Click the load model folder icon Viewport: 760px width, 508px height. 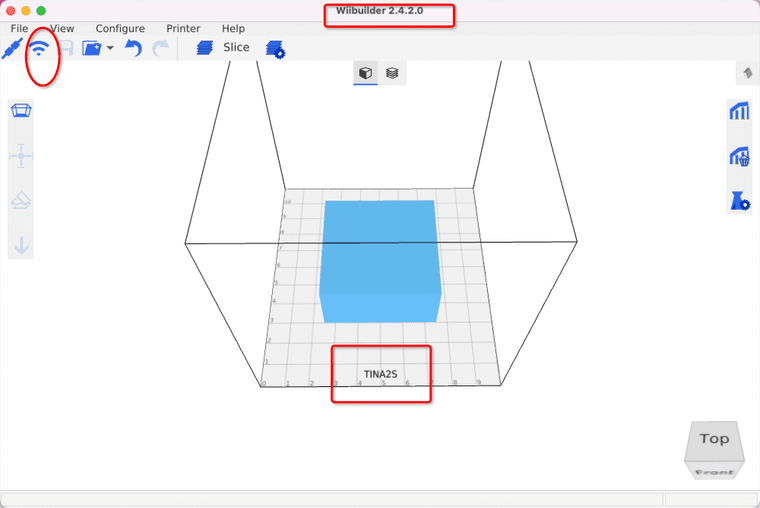click(x=92, y=48)
